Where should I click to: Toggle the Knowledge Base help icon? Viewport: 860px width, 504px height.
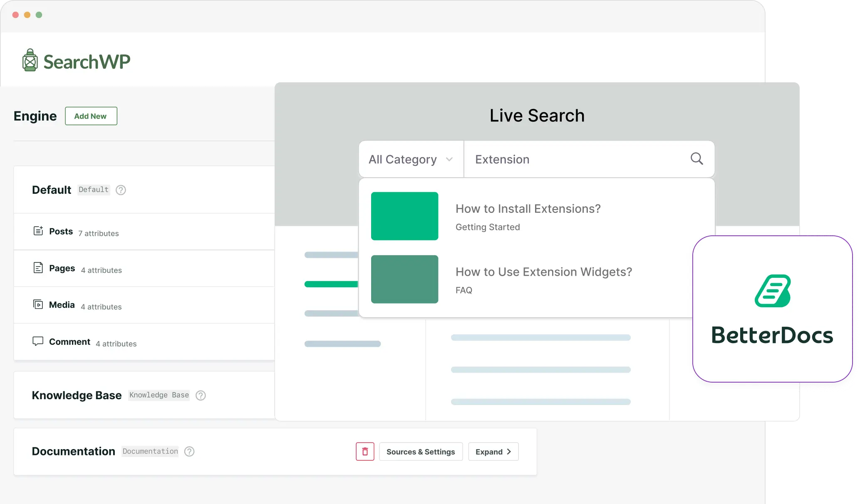[202, 395]
